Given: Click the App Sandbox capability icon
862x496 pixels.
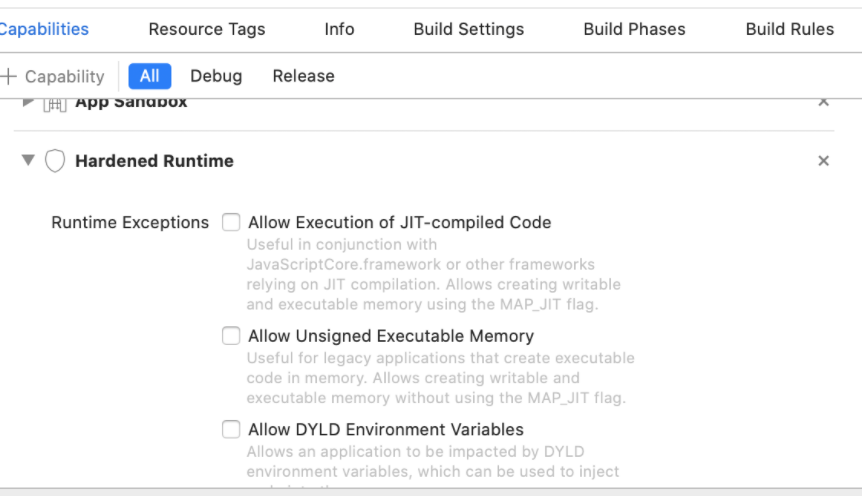Looking at the screenshot, I should click(x=56, y=104).
